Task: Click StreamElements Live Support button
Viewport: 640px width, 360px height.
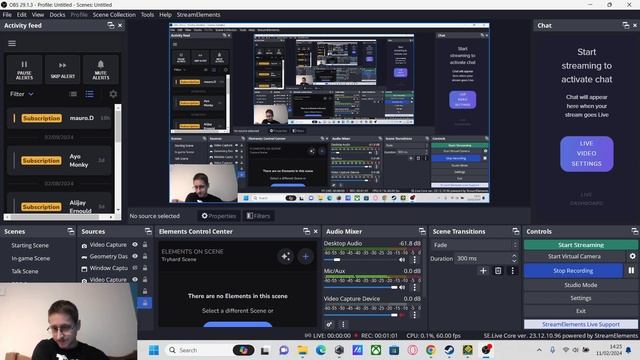Action: [x=580, y=324]
